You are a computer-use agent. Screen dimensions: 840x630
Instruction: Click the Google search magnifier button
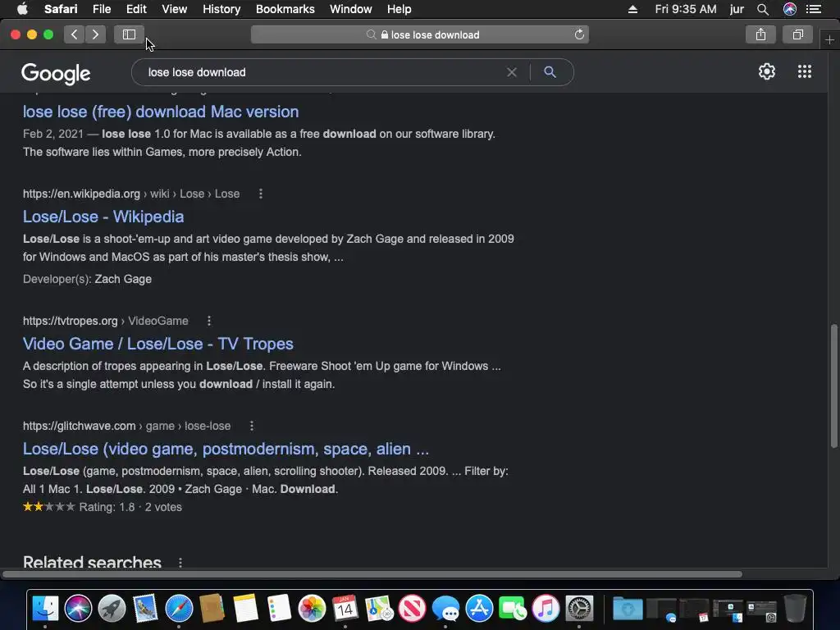(x=550, y=72)
